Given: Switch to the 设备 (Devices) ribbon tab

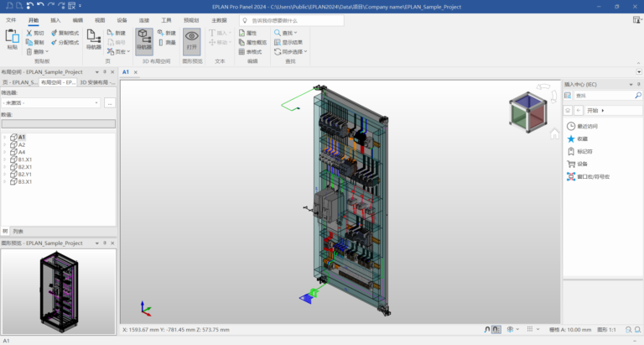Looking at the screenshot, I should tap(122, 20).
